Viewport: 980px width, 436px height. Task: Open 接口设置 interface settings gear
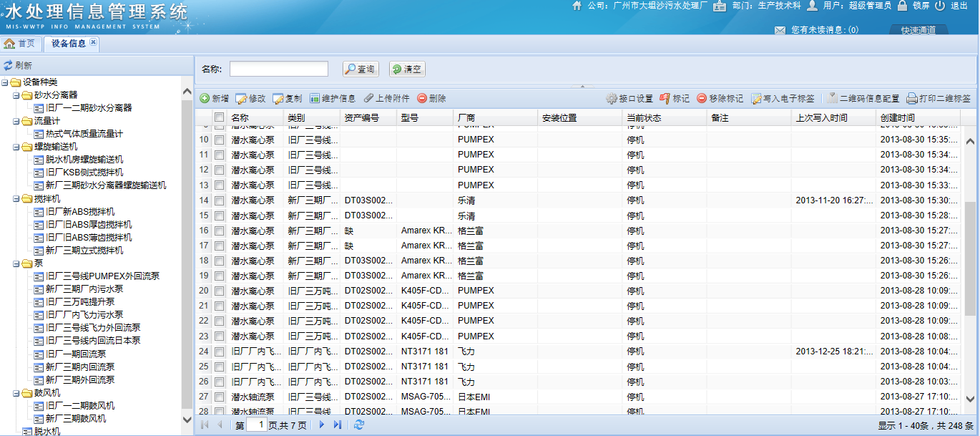(x=611, y=98)
